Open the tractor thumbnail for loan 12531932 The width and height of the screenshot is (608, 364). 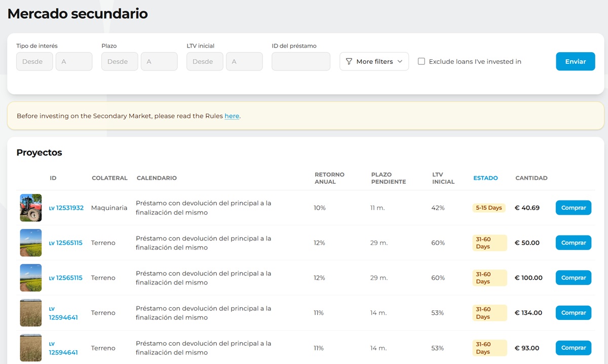(x=30, y=208)
